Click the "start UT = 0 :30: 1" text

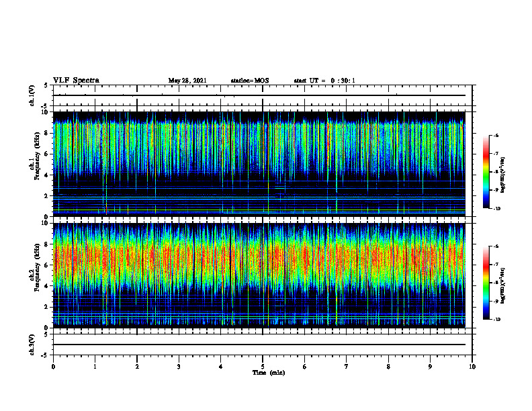tap(324, 81)
